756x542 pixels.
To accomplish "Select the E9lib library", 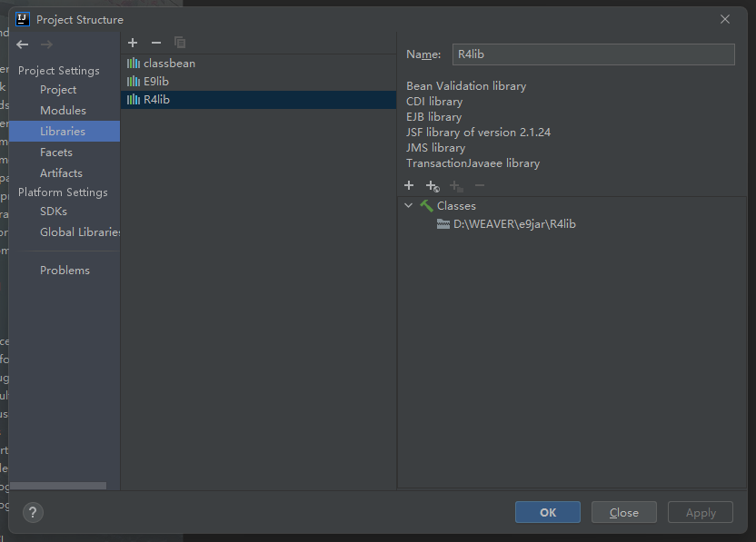I will (x=156, y=82).
